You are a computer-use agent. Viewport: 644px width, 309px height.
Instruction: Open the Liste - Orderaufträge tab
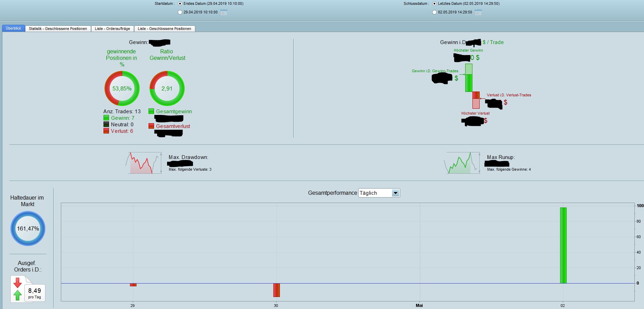point(112,29)
